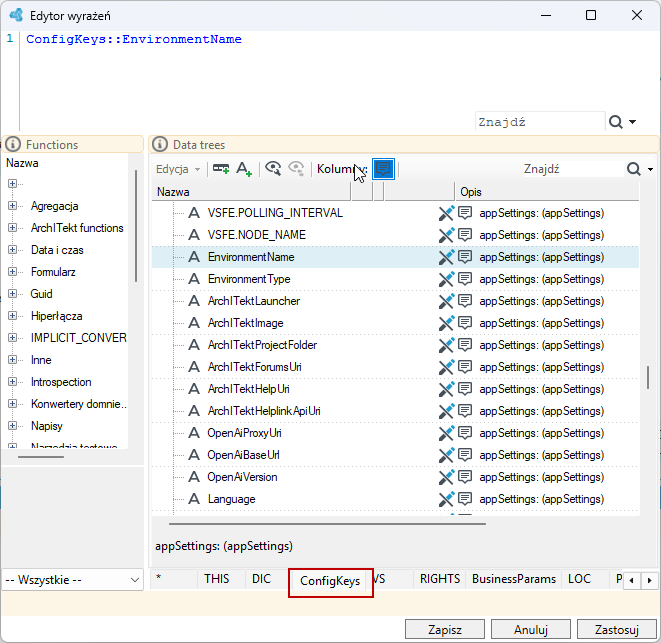Click the Znajdź field in Data trees toolbar
Screen dimensions: 661x643
point(572,169)
